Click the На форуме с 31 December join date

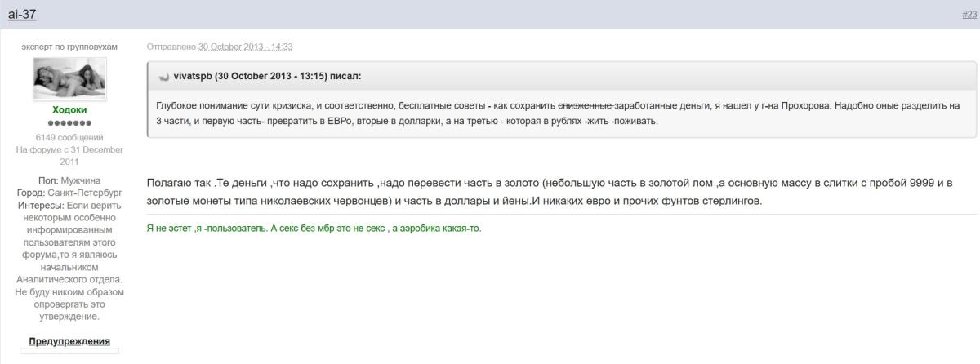coord(69,155)
